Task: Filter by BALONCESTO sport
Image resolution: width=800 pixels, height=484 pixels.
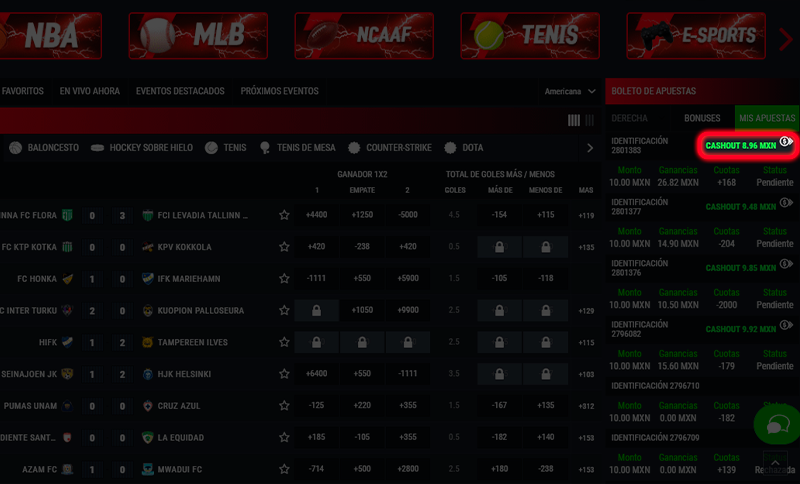Action: coord(44,148)
